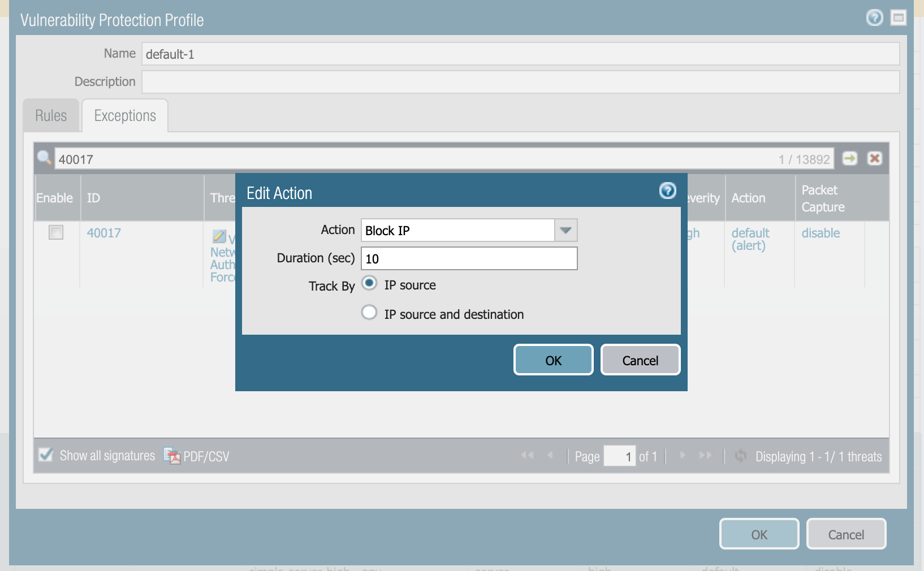The image size is (924, 571).
Task: Open threat ID 40017 link
Action: [104, 233]
